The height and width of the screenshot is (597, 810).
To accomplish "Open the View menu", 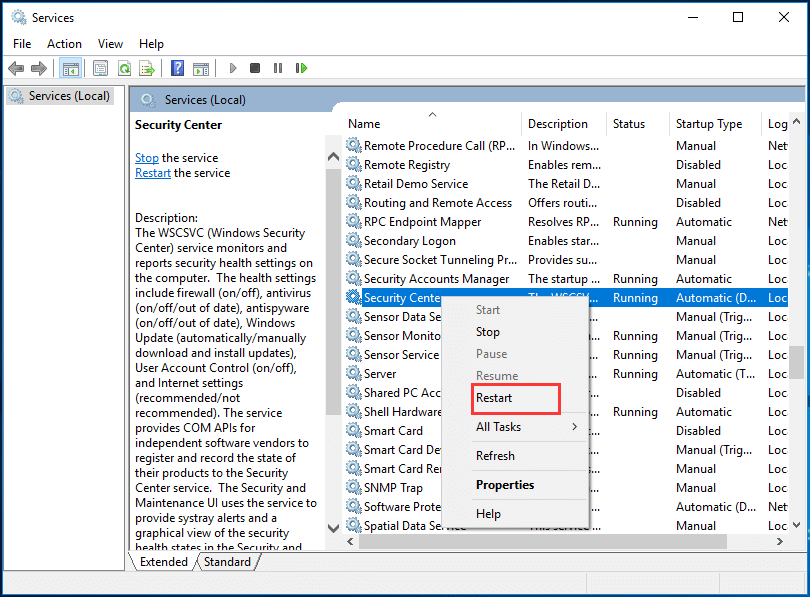I will 111,44.
